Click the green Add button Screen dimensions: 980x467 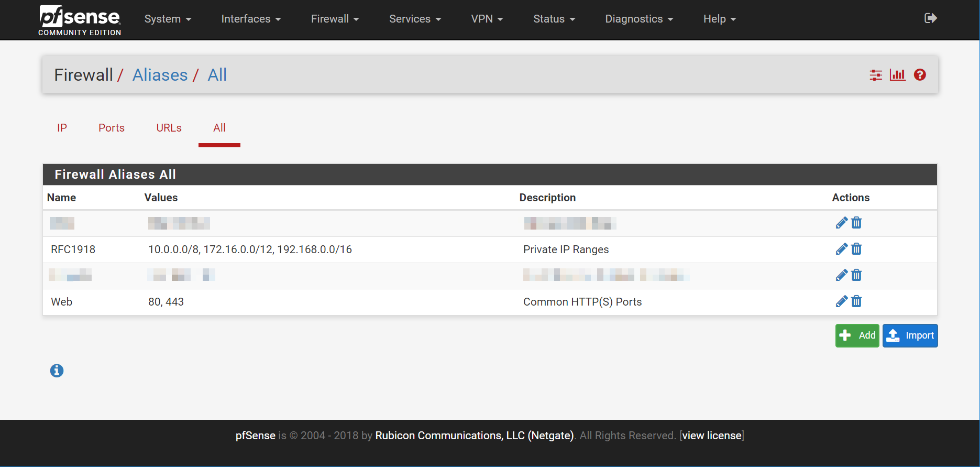(857, 335)
